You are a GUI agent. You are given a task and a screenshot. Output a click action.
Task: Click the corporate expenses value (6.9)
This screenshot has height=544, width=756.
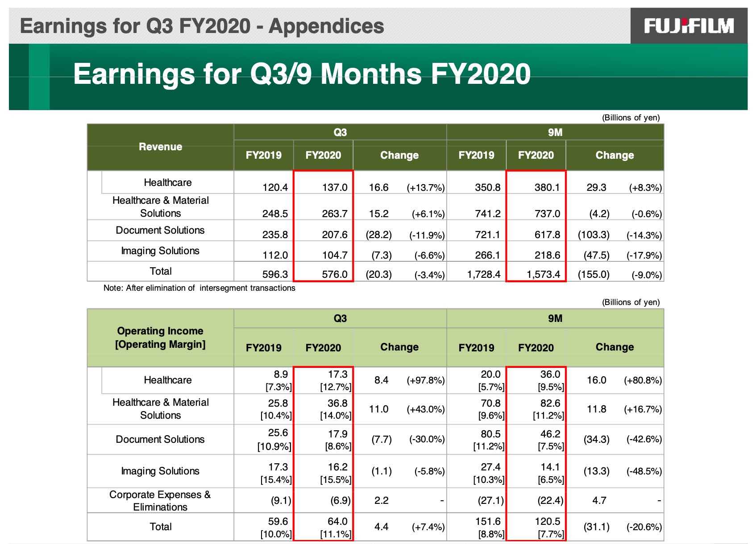(341, 500)
